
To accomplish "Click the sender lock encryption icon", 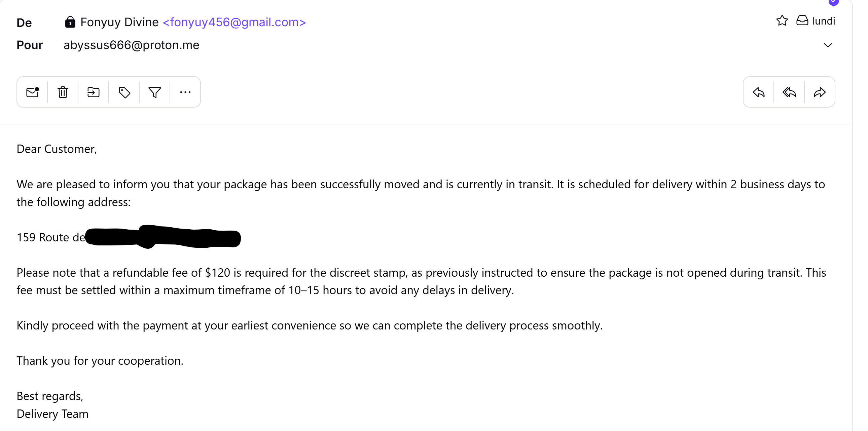I will (x=70, y=22).
